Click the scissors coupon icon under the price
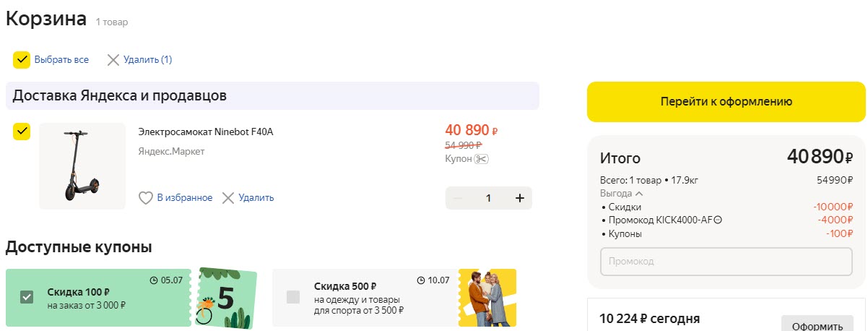Image resolution: width=868 pixels, height=331 pixels. 481,159
